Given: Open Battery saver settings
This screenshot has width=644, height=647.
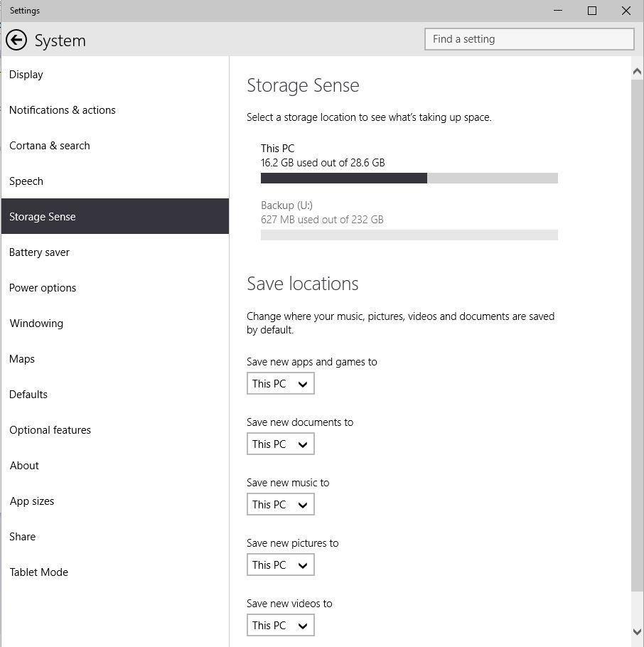Looking at the screenshot, I should point(39,252).
